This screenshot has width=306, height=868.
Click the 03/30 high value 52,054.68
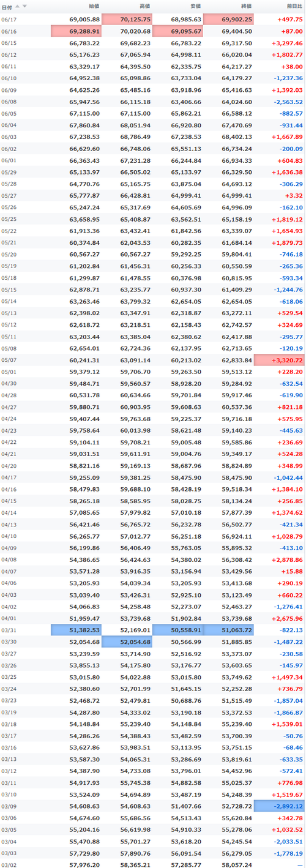point(127,642)
